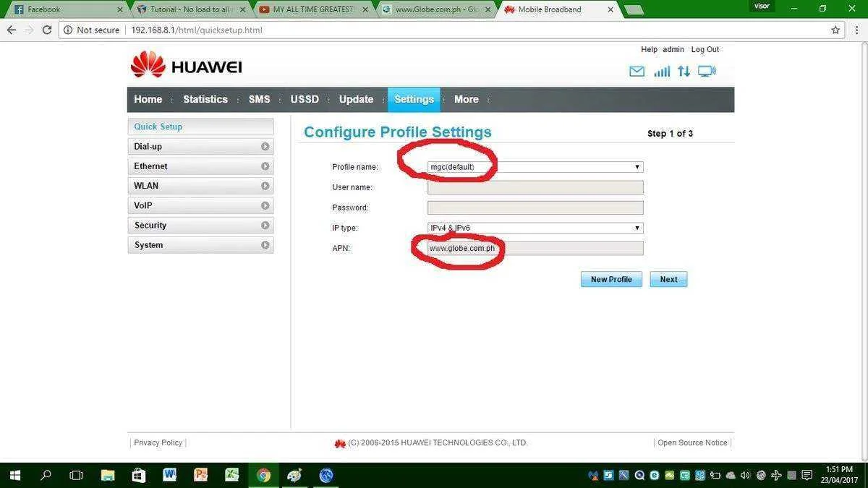Click the Next button
This screenshot has width=868, height=488.
pos(668,279)
